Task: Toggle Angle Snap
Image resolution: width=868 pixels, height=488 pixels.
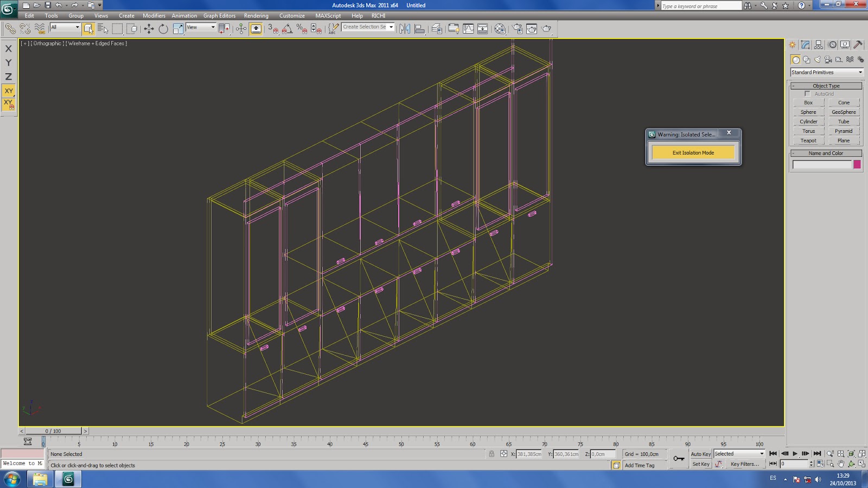Action: (x=288, y=29)
